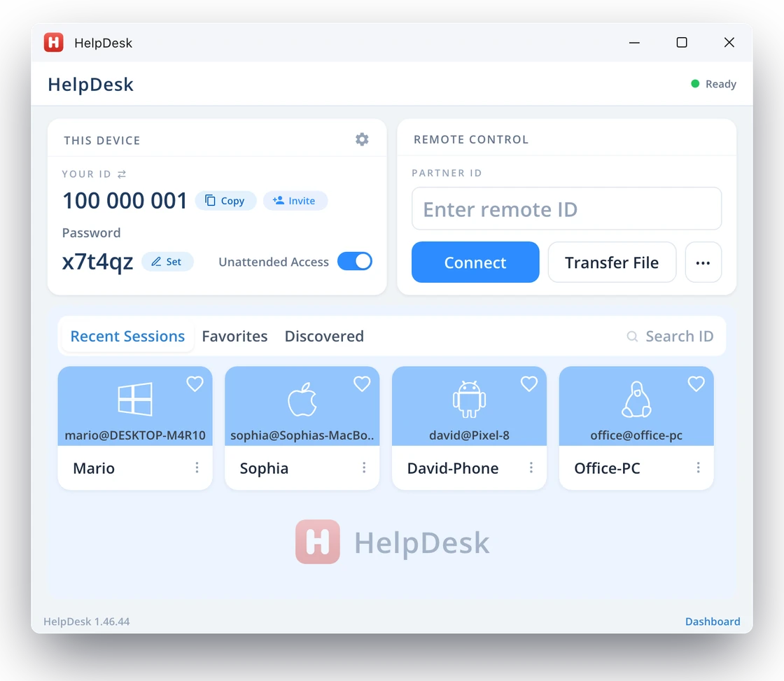The image size is (784, 681).
Task: Open the Dashboard link
Action: [x=713, y=622]
